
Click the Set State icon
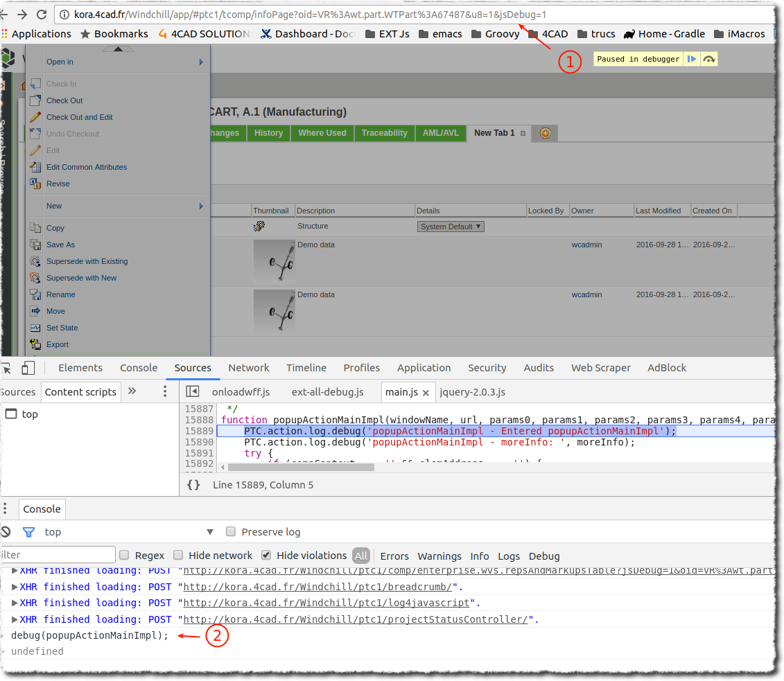(x=35, y=328)
